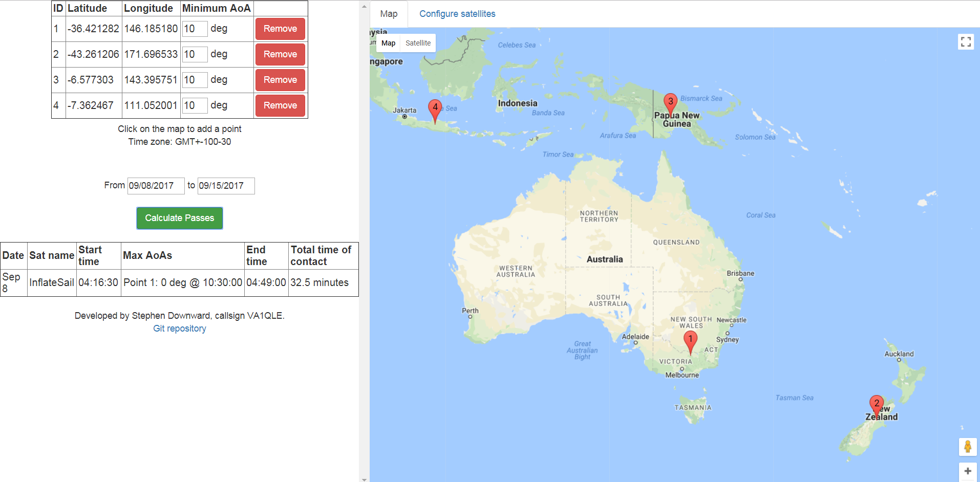This screenshot has height=482, width=980.
Task: Open the Git repository link
Action: click(179, 328)
